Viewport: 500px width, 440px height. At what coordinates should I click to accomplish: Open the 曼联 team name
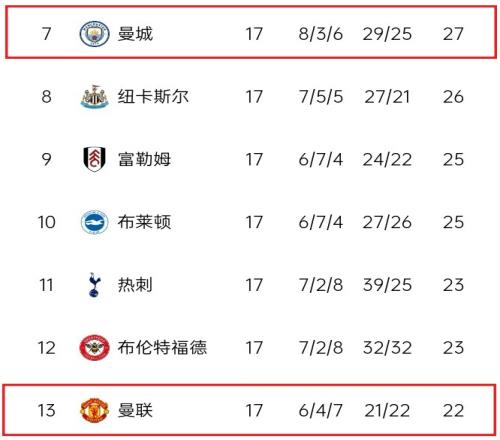(135, 410)
